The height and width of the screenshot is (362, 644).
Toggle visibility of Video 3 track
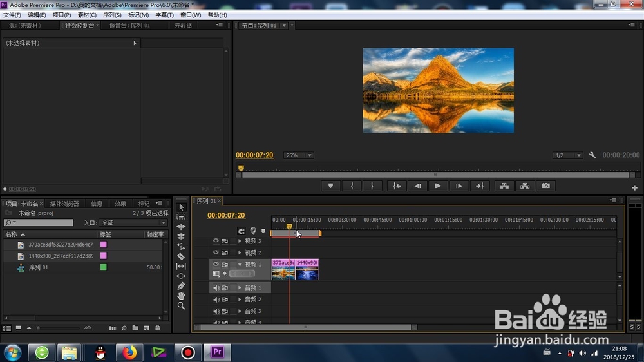[216, 241]
